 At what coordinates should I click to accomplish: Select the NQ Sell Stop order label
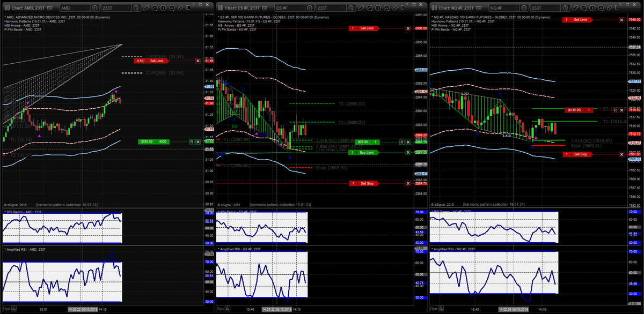(578, 154)
